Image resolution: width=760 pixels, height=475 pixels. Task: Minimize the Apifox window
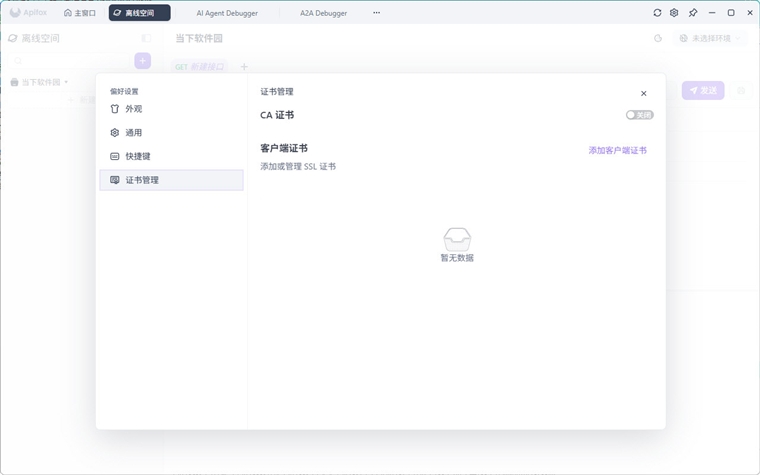[712, 13]
